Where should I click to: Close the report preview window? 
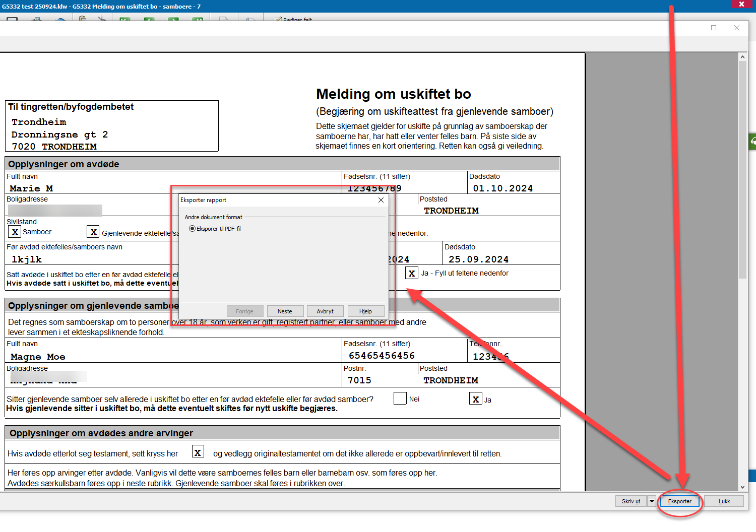click(x=737, y=28)
